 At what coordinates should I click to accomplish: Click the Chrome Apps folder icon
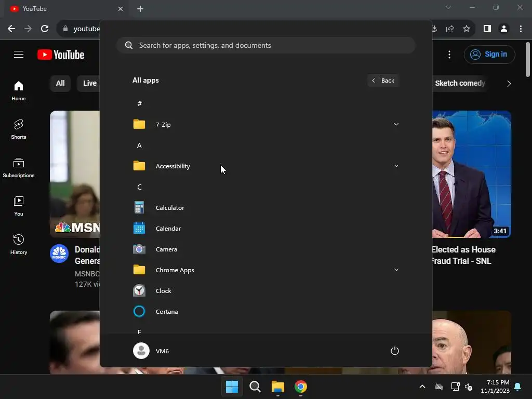pos(139,270)
